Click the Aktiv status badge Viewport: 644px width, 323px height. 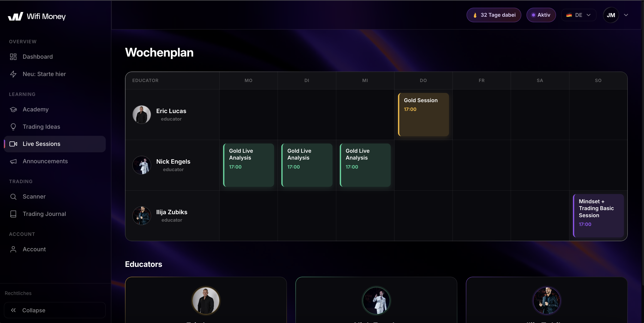(541, 15)
